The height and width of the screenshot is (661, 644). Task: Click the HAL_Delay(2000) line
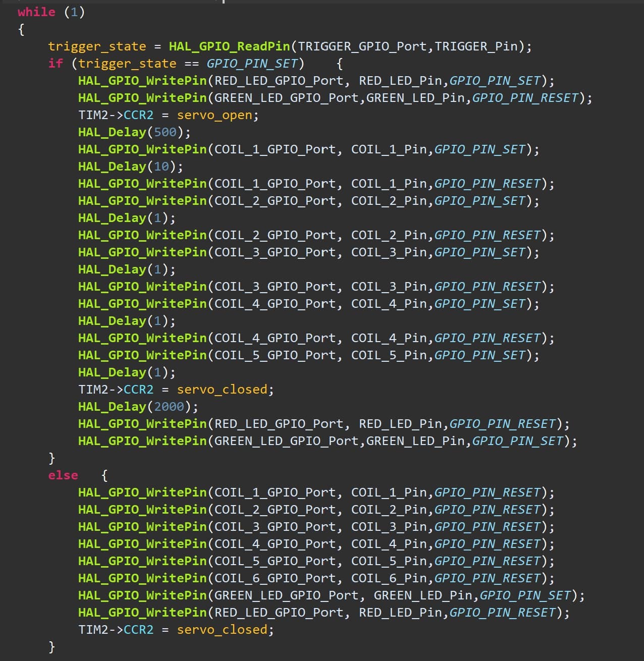pyautogui.click(x=138, y=407)
